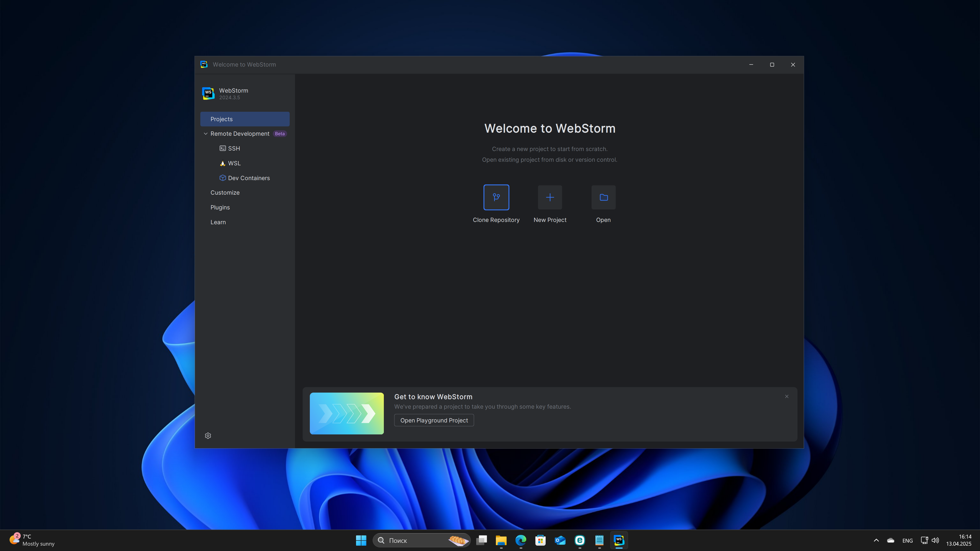Click the WebStorm logo in the sidebar header

point(208,93)
